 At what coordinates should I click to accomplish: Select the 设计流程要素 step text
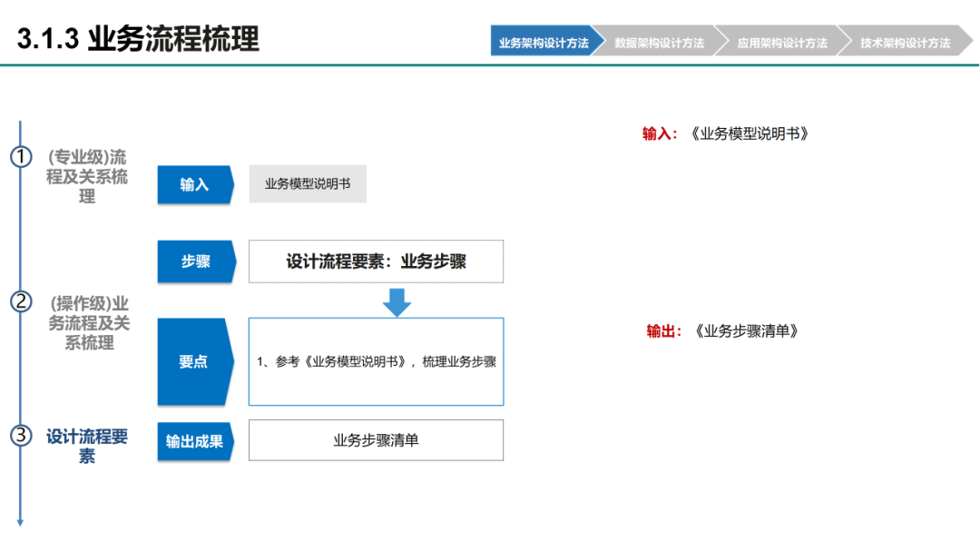(87, 446)
